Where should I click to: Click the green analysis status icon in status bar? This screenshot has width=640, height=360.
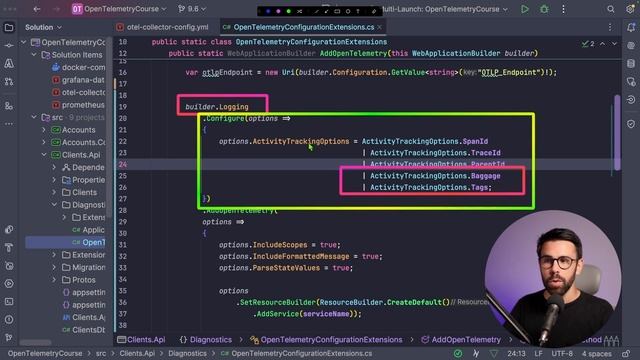pyautogui.click(x=458, y=353)
